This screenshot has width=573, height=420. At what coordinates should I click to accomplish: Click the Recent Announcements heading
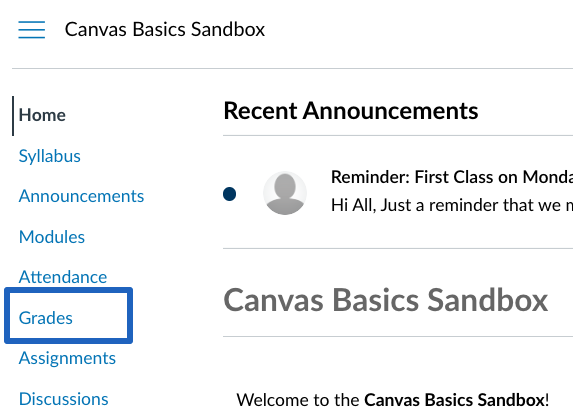(x=351, y=111)
